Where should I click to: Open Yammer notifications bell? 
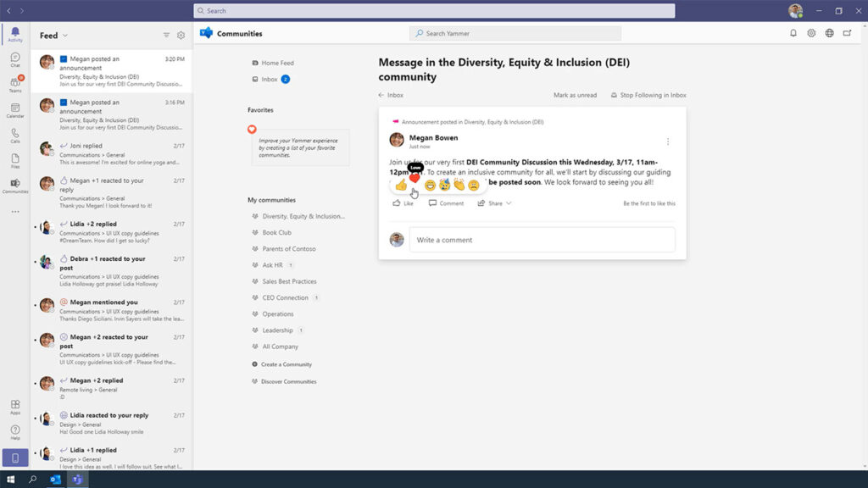click(793, 33)
